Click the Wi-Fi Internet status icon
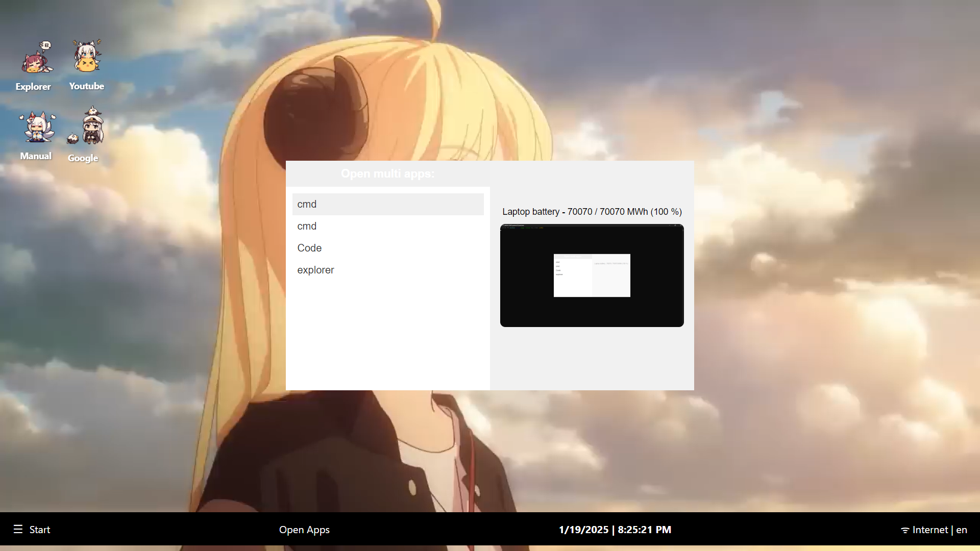 [x=905, y=530]
